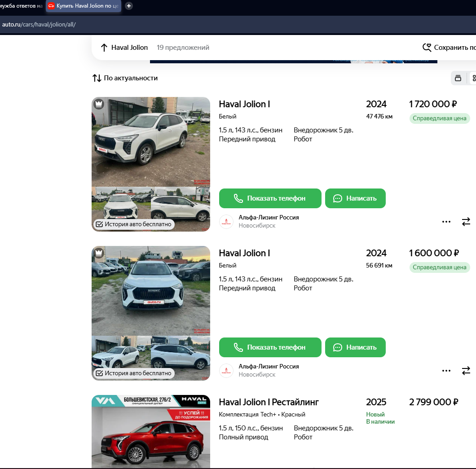
Task: Click the Новый В наличии status text
Action: (380, 418)
